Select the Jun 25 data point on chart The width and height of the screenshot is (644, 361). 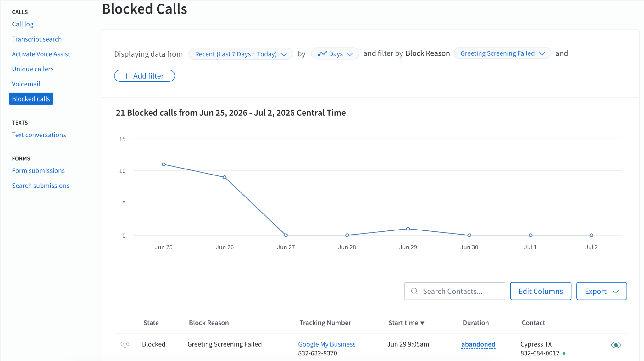164,164
